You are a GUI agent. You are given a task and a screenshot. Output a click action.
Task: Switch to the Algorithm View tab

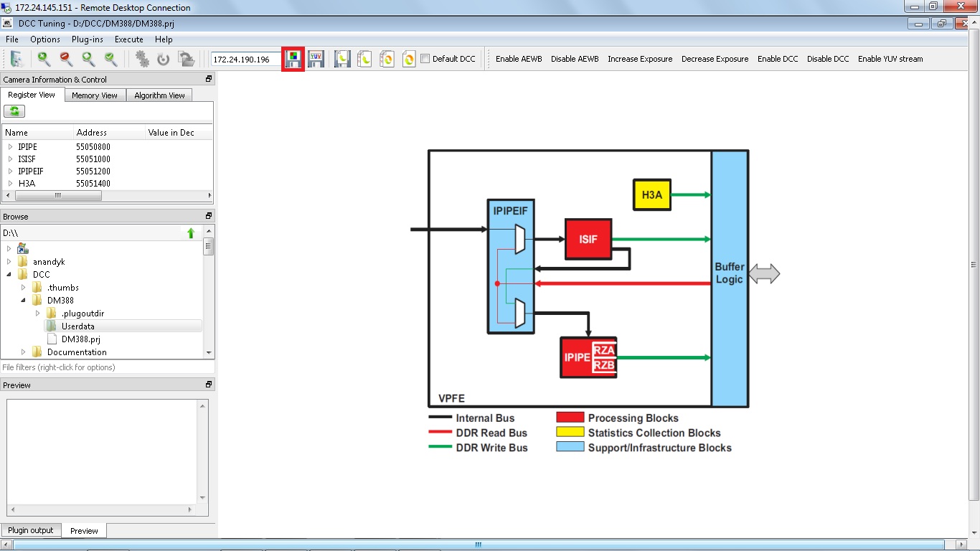[x=159, y=95]
